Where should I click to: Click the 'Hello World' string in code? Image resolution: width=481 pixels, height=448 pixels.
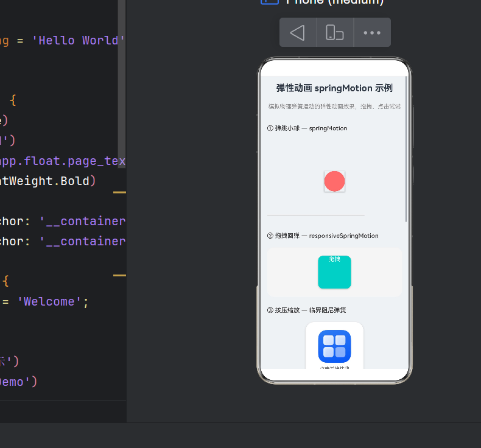coord(78,40)
